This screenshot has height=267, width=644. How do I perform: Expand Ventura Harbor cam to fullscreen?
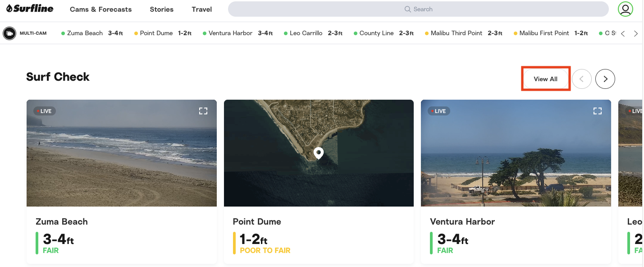coord(598,111)
